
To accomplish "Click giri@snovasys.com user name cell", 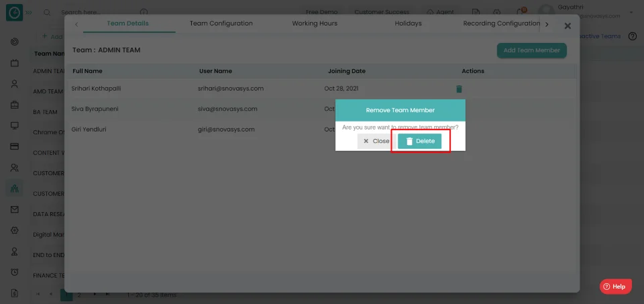I will (x=226, y=130).
